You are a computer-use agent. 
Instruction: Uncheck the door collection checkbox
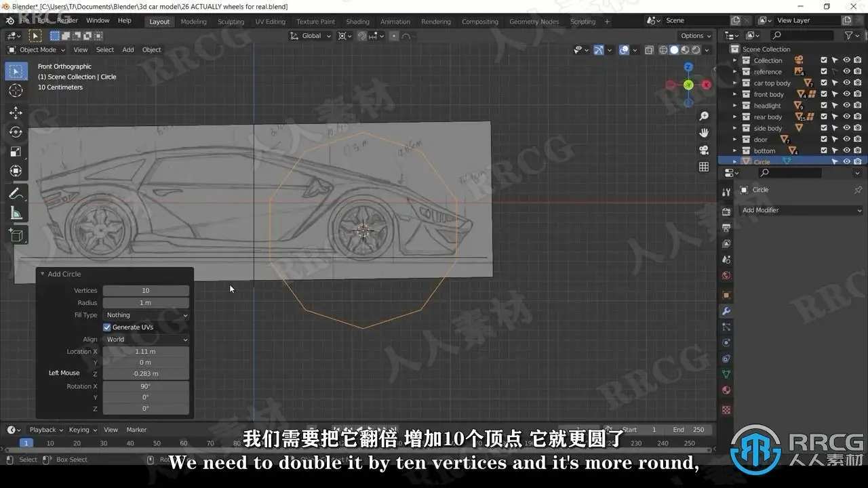coord(824,140)
